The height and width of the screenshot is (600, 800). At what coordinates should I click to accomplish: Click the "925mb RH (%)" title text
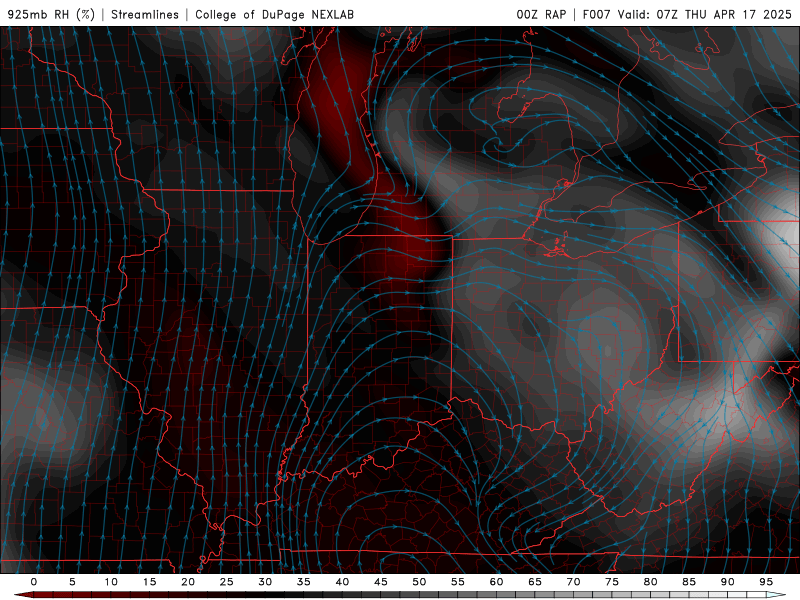click(51, 14)
